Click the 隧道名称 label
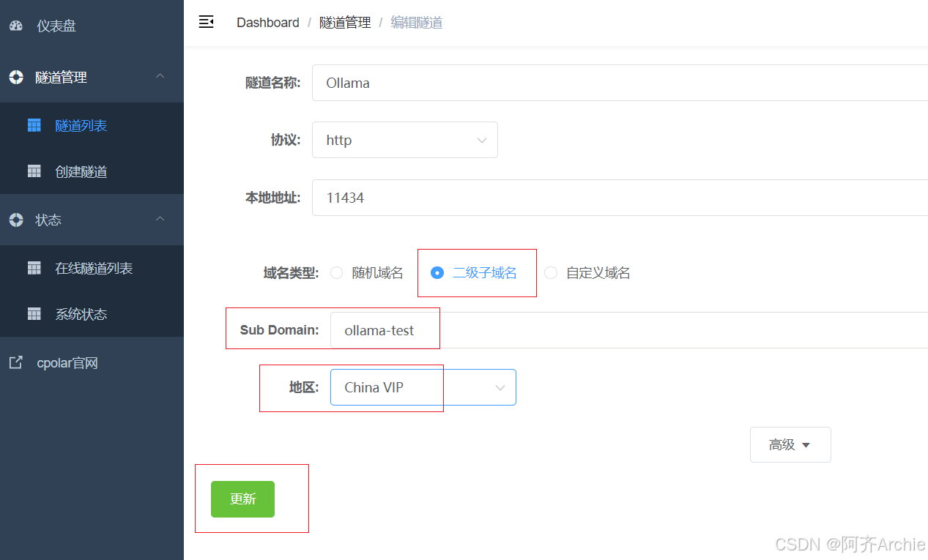The image size is (928, 560). click(272, 83)
